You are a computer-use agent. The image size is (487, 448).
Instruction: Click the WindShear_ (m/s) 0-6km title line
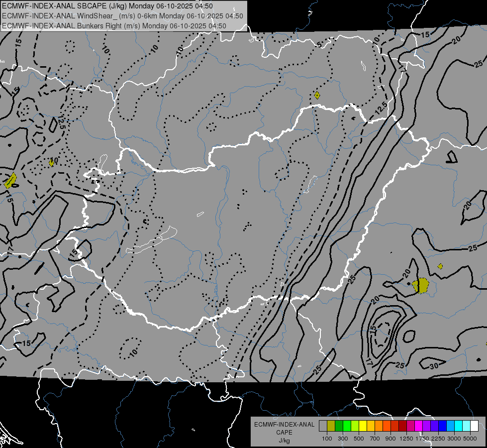tap(122, 16)
